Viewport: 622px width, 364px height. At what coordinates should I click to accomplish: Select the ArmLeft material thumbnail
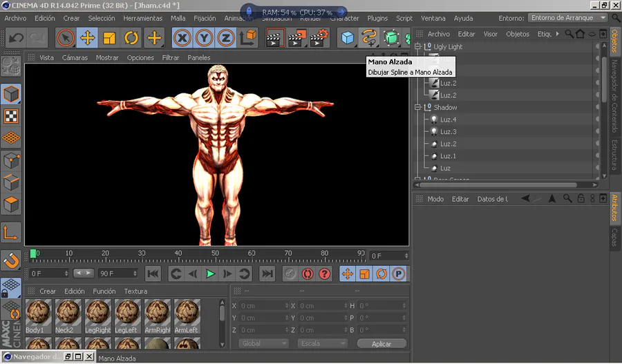(187, 316)
